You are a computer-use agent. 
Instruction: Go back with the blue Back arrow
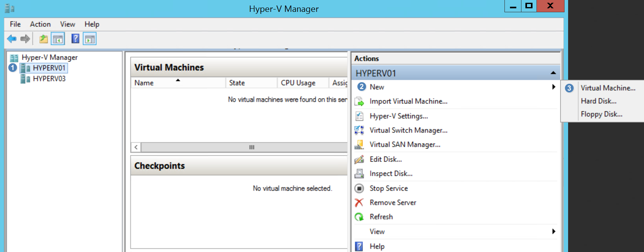point(12,39)
